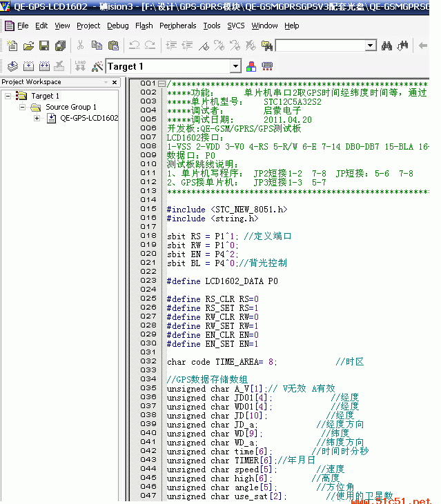Open the Peripherals menu
Image resolution: width=441 pixels, height=504 pixels.
177,26
